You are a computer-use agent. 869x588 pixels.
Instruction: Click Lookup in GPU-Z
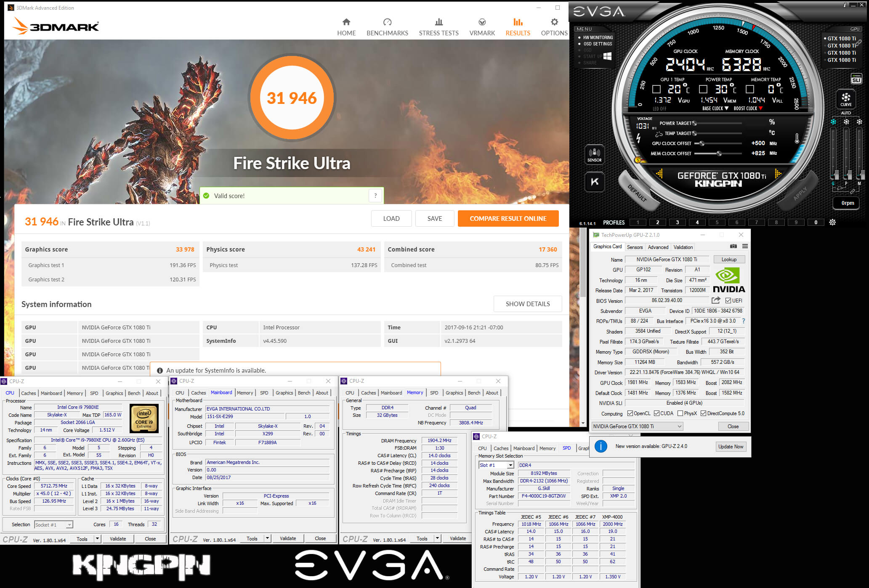729,260
